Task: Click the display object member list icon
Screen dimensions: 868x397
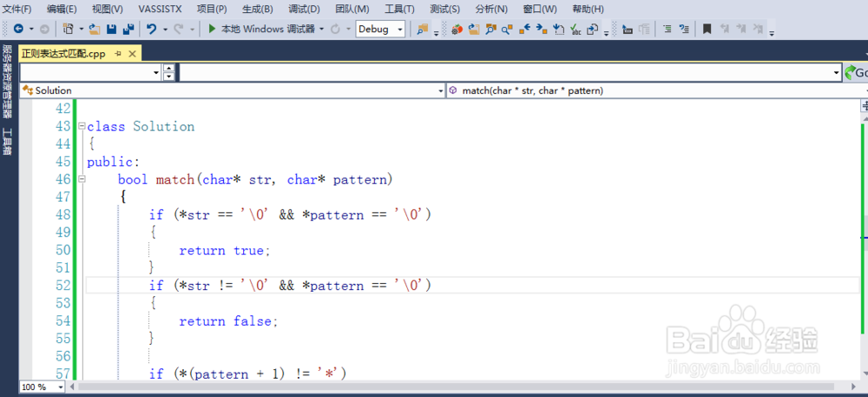Action: click(628, 30)
